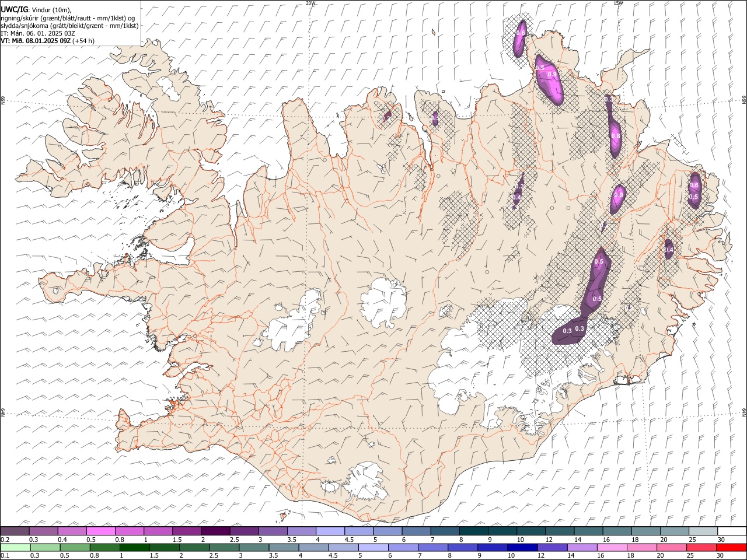Pick the lower legend swatch between 0.8 and 1
Image resolution: width=747 pixels, height=560 pixels.
click(104, 547)
